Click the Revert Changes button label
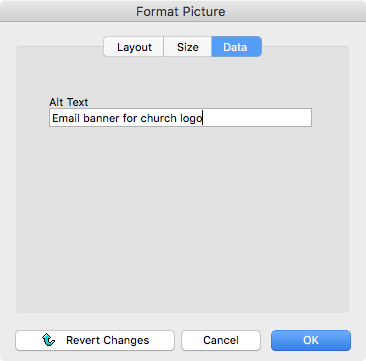The width and height of the screenshot is (366, 361). click(108, 340)
